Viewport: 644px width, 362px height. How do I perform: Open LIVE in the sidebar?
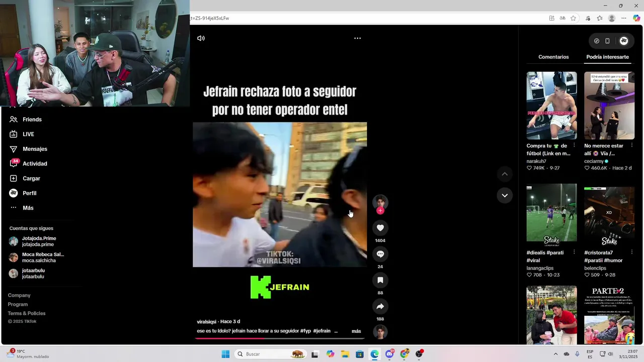[x=22, y=134]
